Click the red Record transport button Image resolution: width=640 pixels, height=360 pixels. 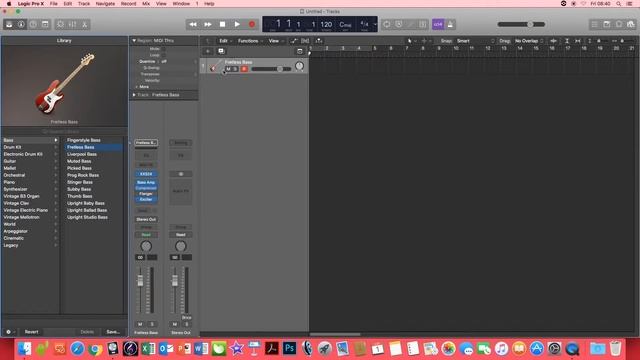click(252, 24)
